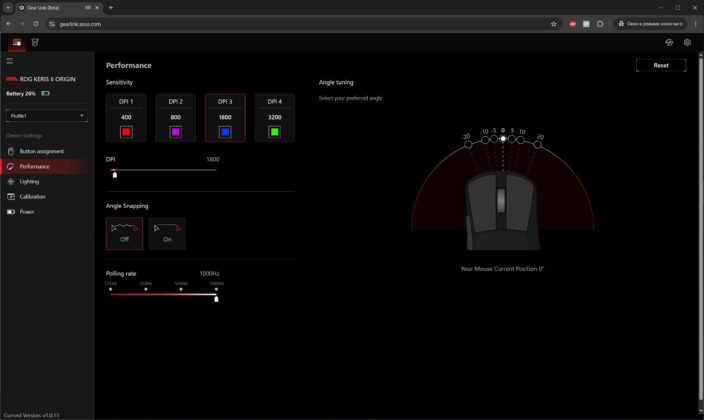Screen dimensions: 704x420
Task: Click the 1000Hz polling rate handle
Action: pos(216,299)
